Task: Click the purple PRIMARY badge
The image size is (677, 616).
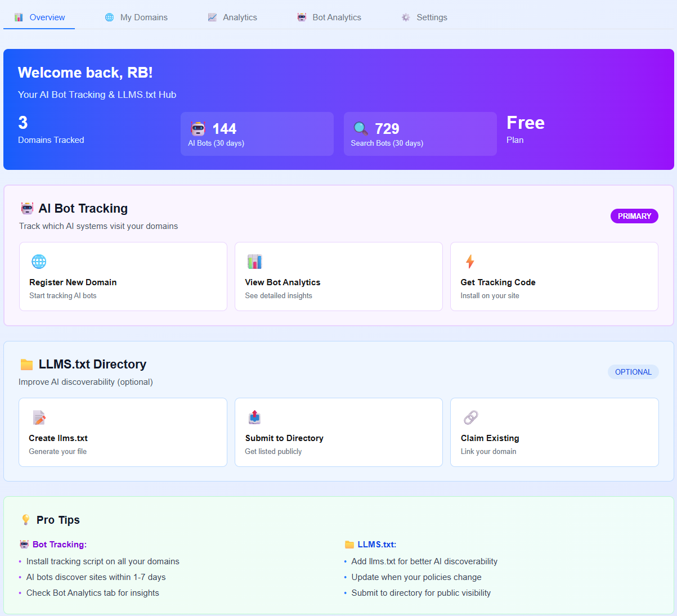Action: coord(634,216)
